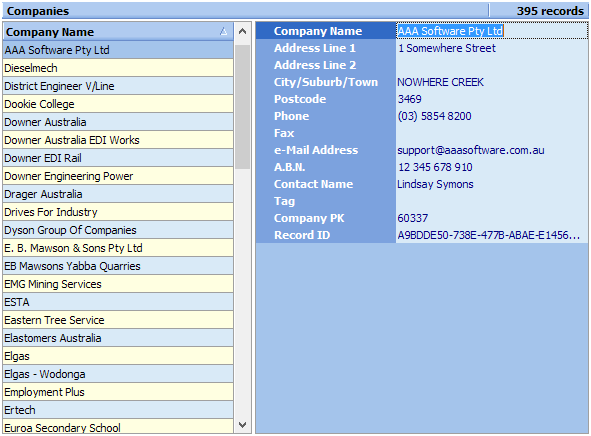Click the company list scrollbar thumb
The image size is (591, 436).
243,107
